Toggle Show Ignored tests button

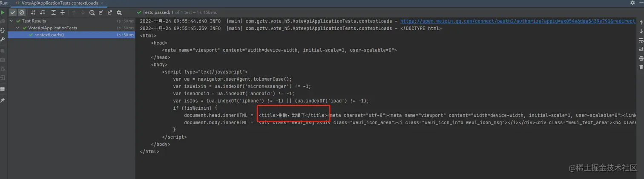(x=21, y=12)
